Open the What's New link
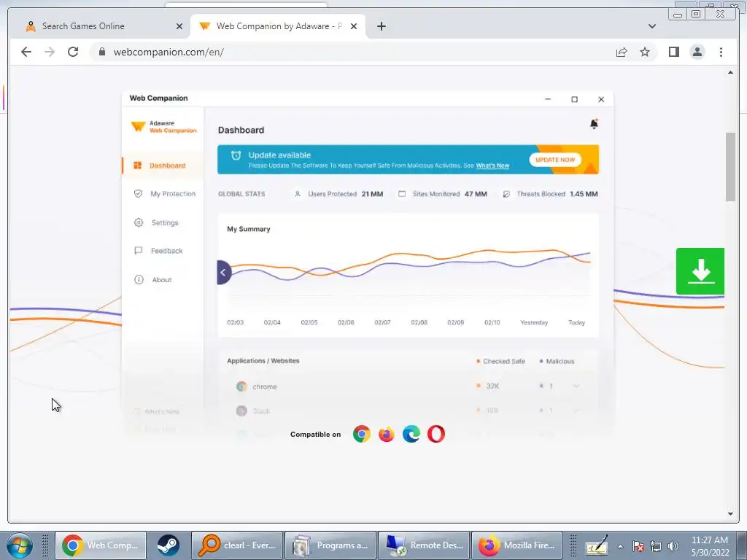Screen dimensions: 747x560 pos(492,166)
